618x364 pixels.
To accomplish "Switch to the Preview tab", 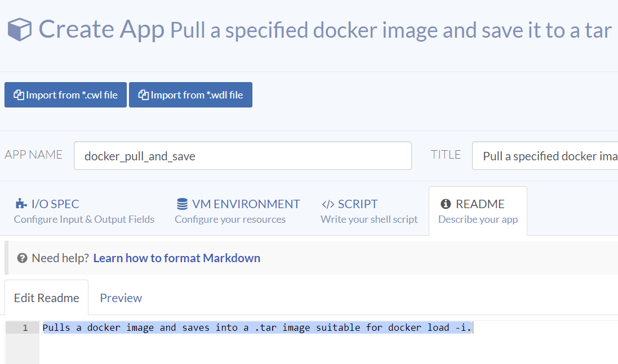I will click(121, 298).
